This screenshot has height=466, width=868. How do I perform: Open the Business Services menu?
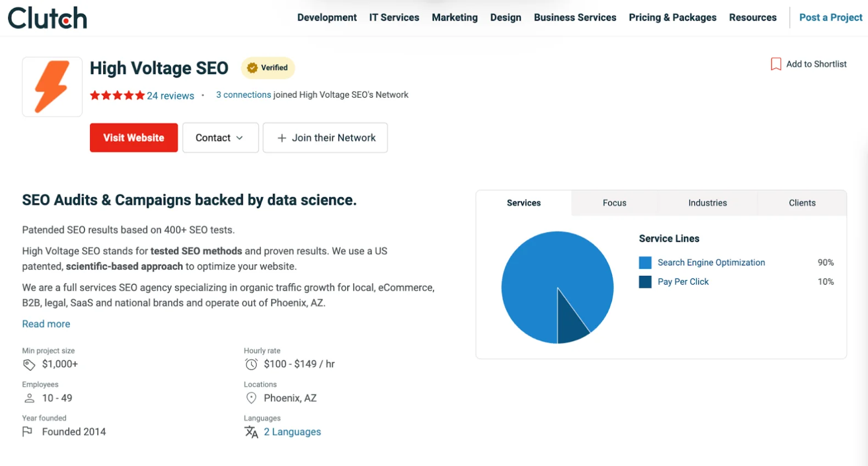(575, 18)
